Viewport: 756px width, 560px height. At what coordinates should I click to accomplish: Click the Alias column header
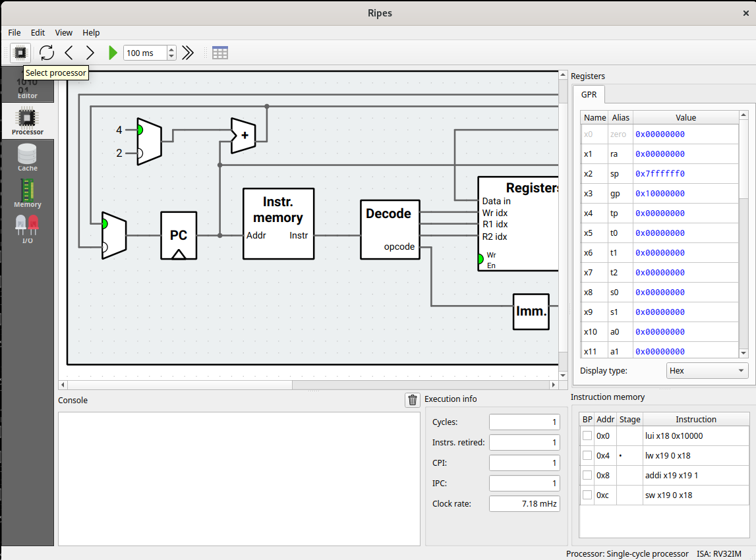(x=620, y=117)
